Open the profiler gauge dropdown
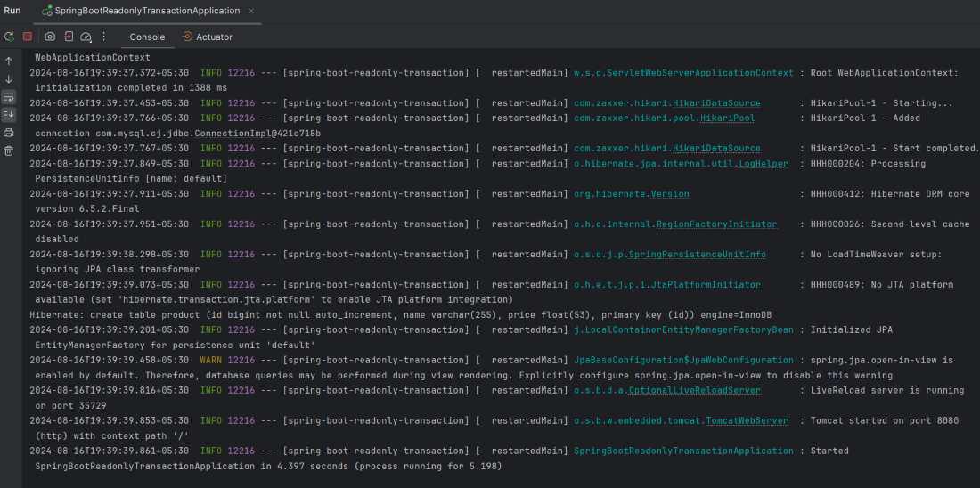980x488 pixels. click(86, 37)
